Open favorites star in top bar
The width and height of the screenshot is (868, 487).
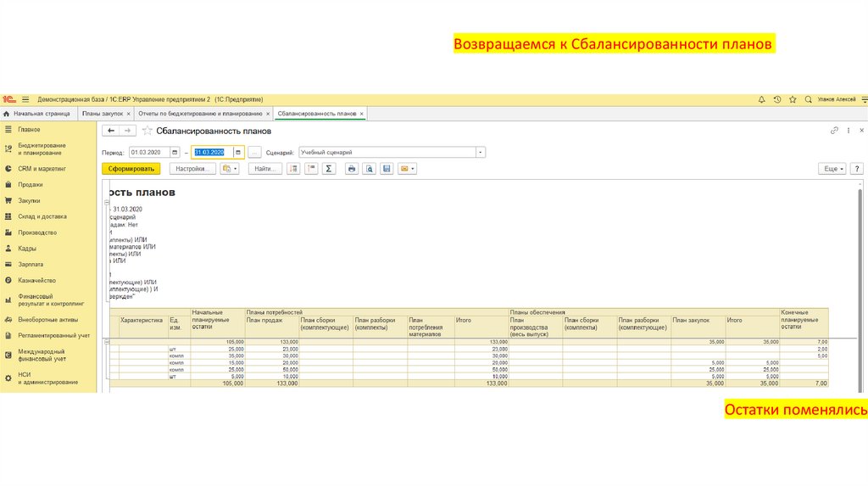coord(793,99)
